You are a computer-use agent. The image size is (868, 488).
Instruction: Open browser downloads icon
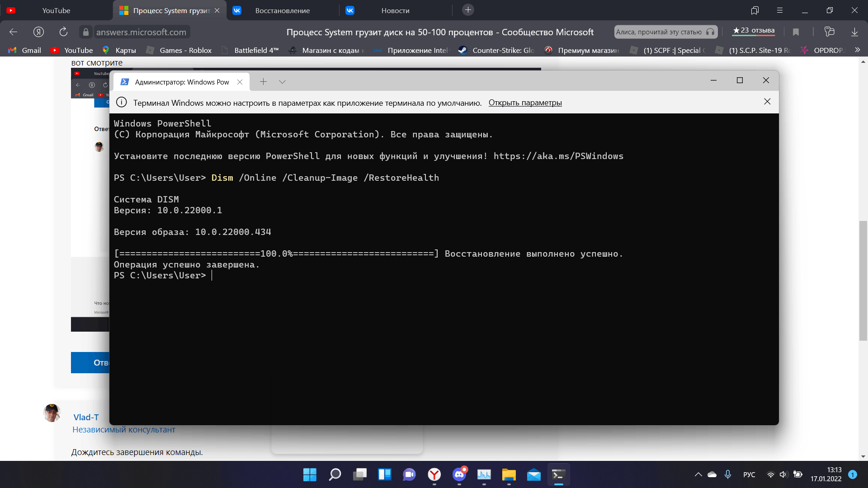(854, 32)
